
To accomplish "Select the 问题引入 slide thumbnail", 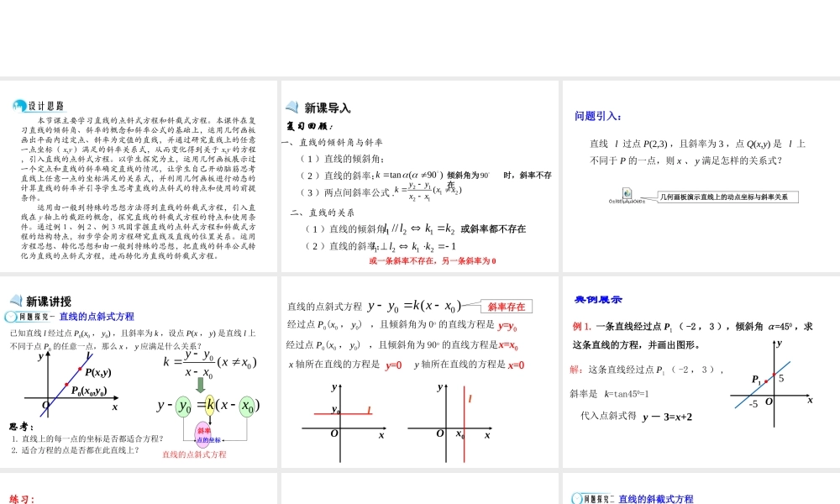I will pos(701,176).
